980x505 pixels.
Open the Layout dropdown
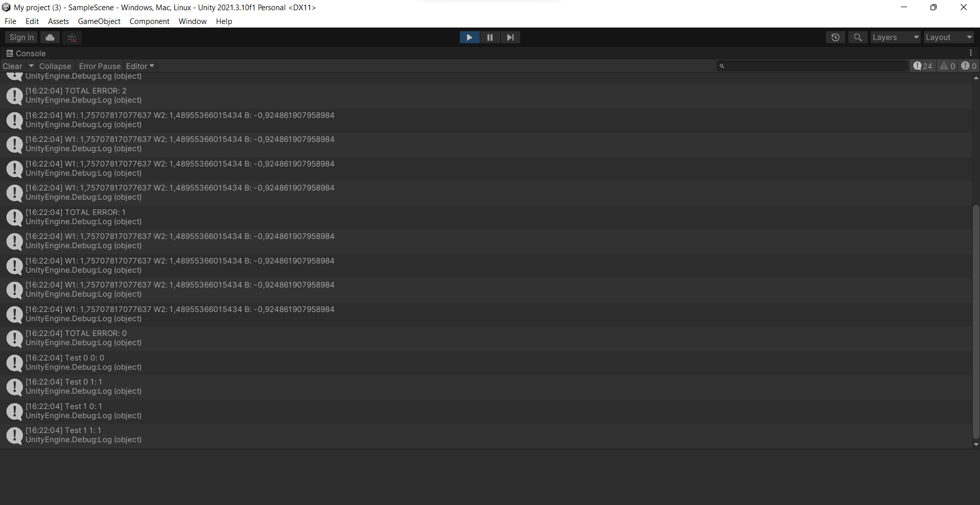point(948,37)
